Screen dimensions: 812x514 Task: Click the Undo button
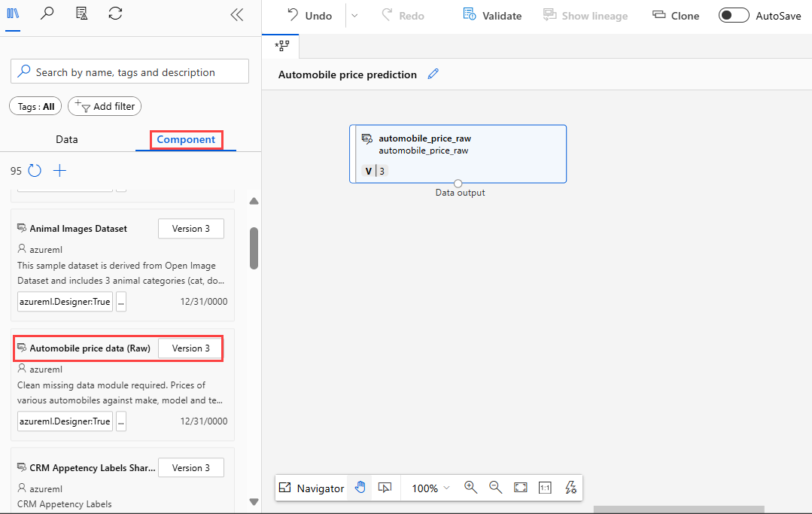pos(310,16)
